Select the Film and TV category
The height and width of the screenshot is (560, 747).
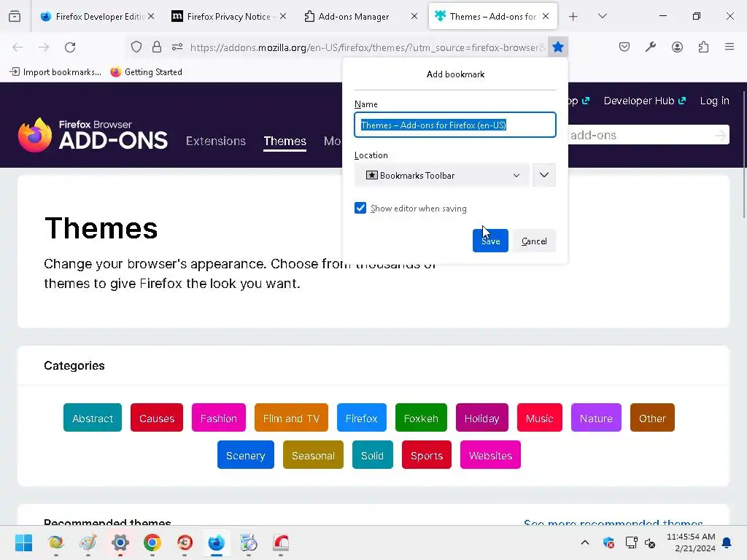(291, 418)
